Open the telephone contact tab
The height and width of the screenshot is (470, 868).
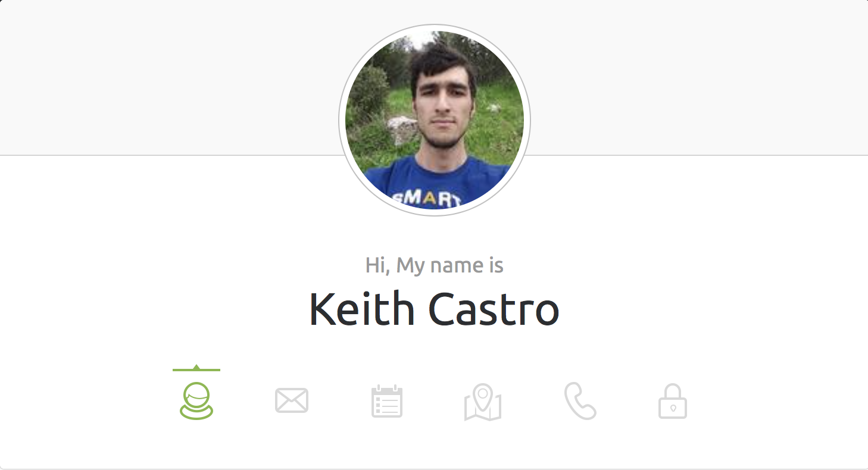point(580,401)
